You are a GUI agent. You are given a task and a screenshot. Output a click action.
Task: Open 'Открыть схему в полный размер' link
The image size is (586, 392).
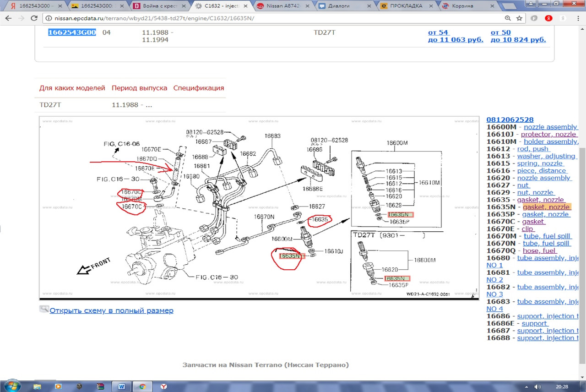[x=111, y=310]
